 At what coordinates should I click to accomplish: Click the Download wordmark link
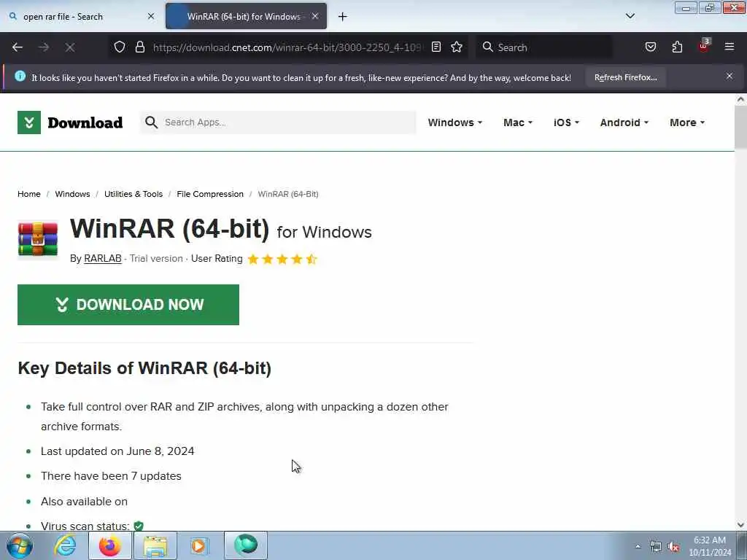[x=85, y=122]
